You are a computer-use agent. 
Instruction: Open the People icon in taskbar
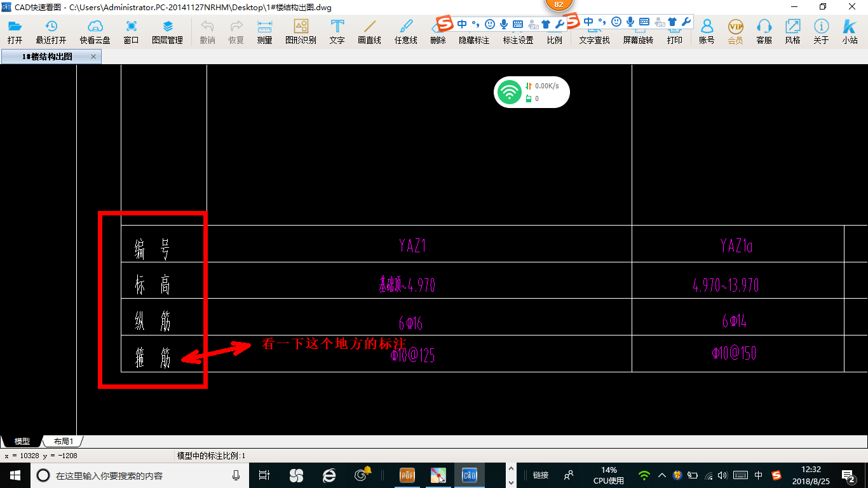(x=569, y=475)
